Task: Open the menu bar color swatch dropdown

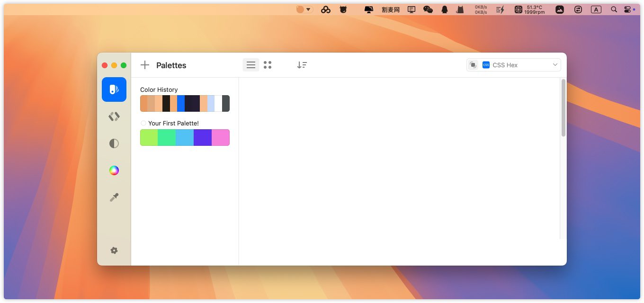Action: click(304, 9)
